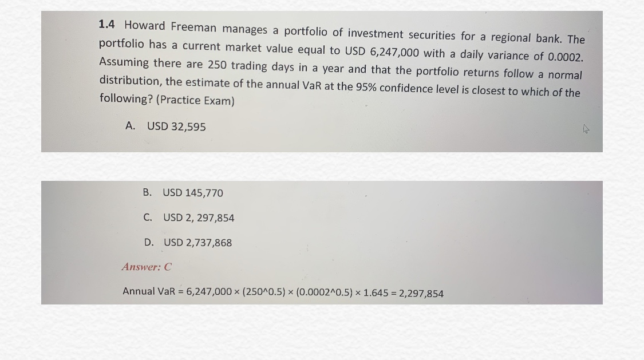Viewport: 644px width, 360px height.
Task: Click the question number 1.4
Action: tap(106, 24)
